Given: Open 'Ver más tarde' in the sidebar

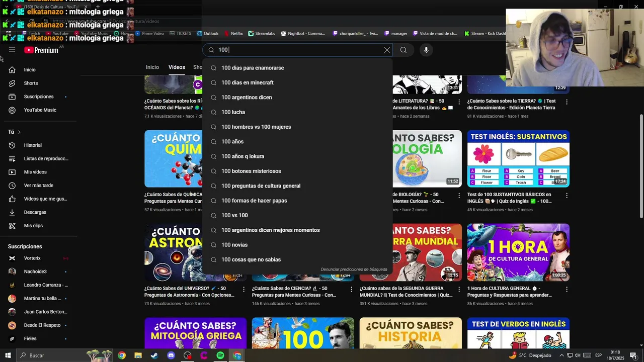Looking at the screenshot, I should pos(38,186).
